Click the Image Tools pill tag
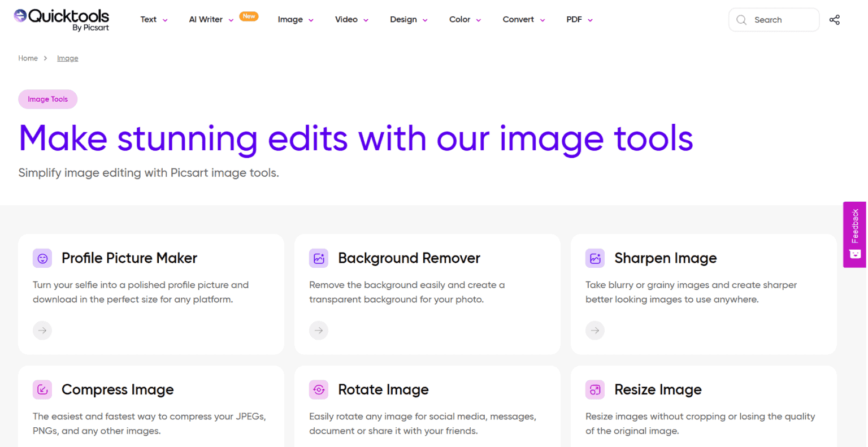This screenshot has width=868, height=447. [x=48, y=99]
